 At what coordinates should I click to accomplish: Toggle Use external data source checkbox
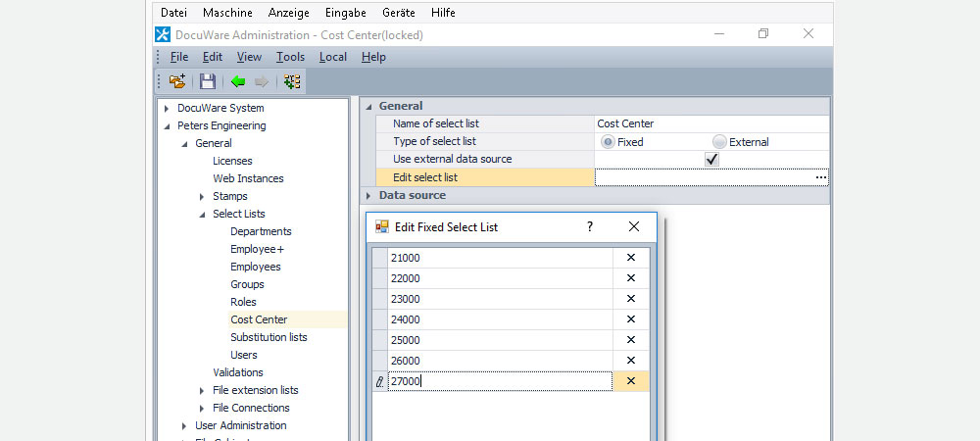(x=711, y=160)
